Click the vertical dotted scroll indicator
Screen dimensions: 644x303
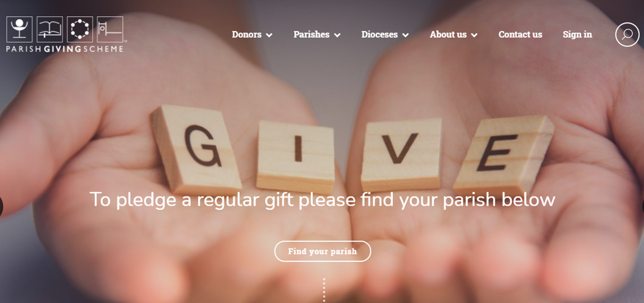click(324, 290)
